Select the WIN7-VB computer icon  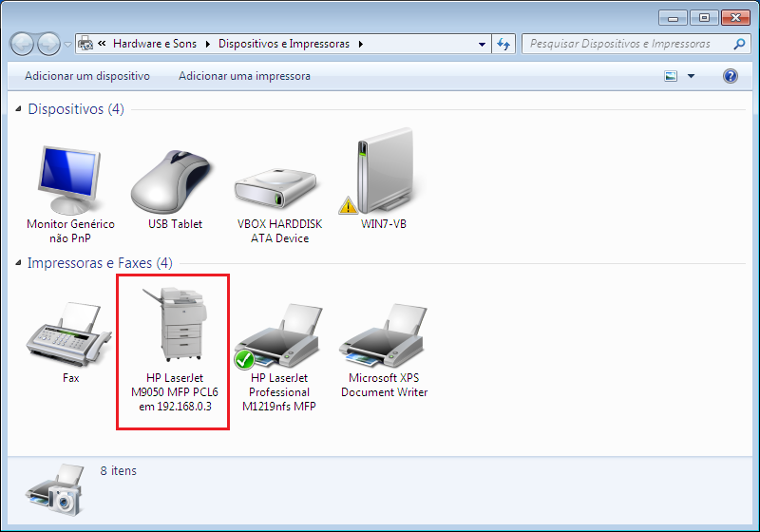point(387,171)
